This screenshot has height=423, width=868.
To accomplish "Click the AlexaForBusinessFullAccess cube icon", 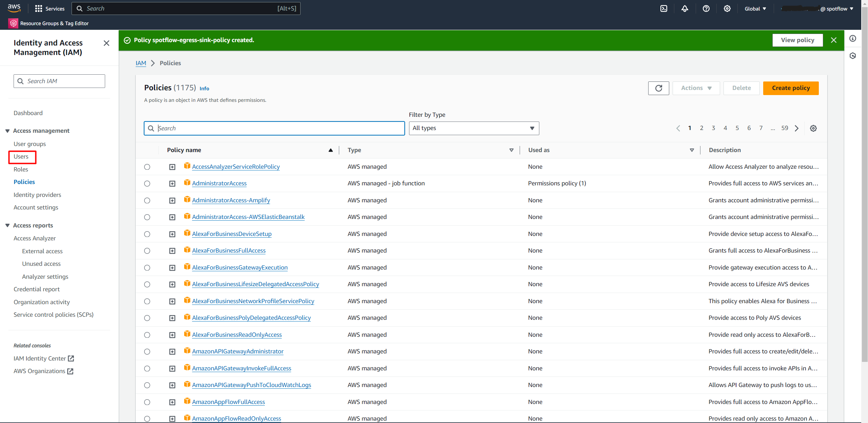I will point(187,250).
